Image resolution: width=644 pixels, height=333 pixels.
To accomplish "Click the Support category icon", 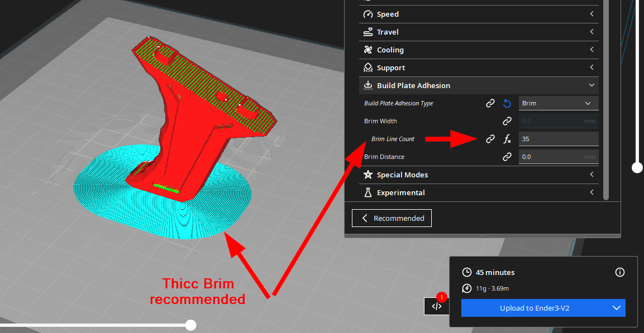I will coord(368,68).
